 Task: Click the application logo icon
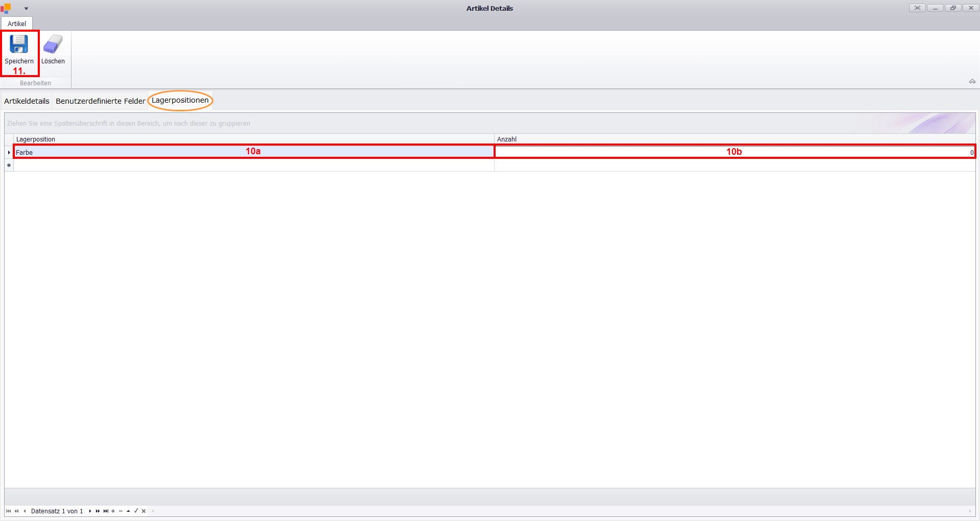(x=6, y=8)
